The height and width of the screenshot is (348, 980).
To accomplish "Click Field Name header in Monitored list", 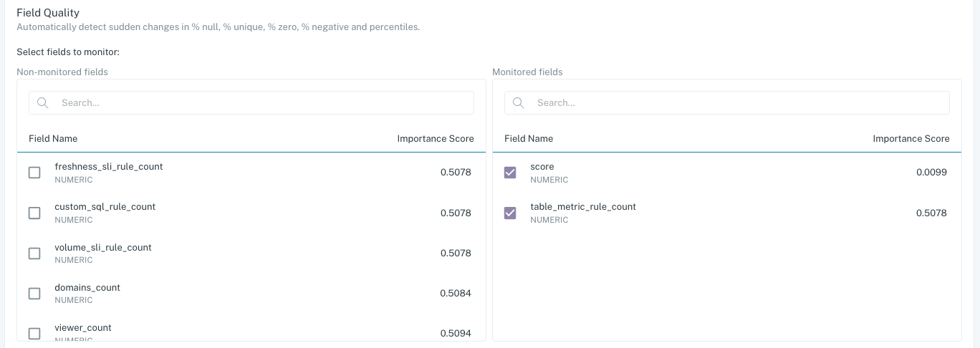I will 529,138.
